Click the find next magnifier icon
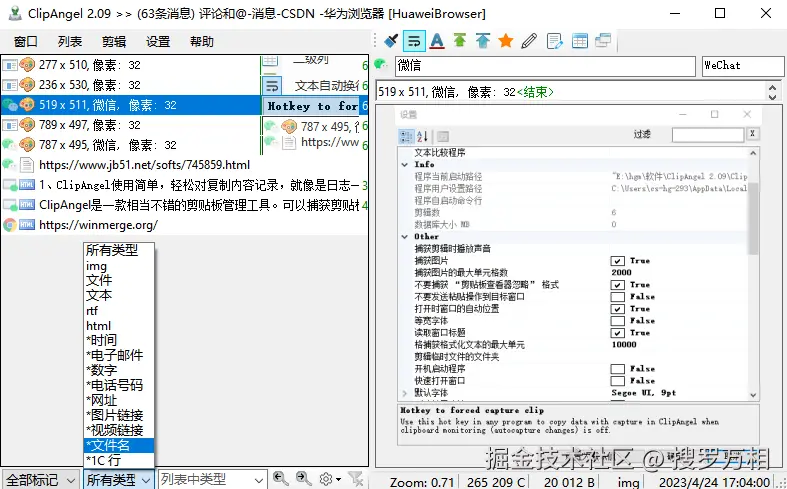The image size is (787, 489). 303,478
